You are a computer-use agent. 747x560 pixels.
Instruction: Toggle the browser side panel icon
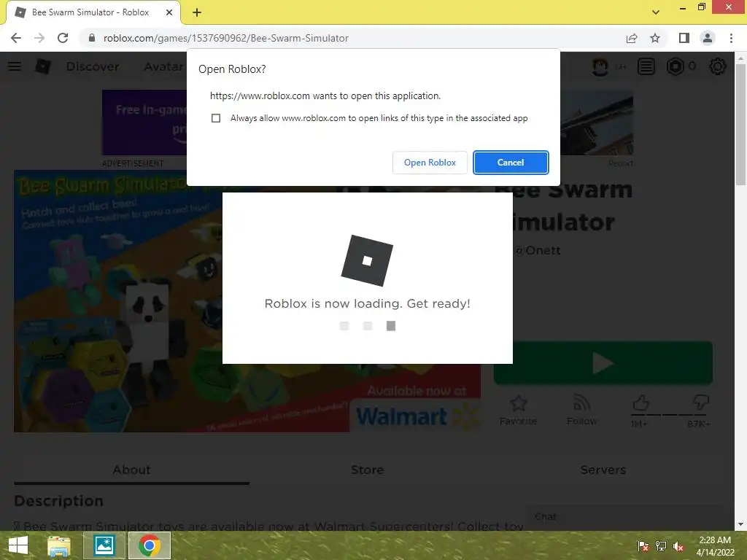tap(684, 38)
